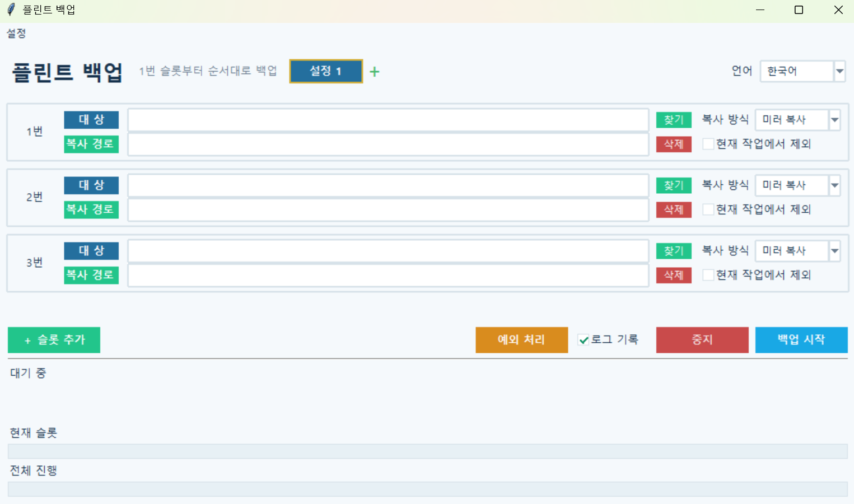Viewport: 854px width, 504px height.
Task: Delete slot 1번 with 삭제 button
Action: click(x=674, y=144)
